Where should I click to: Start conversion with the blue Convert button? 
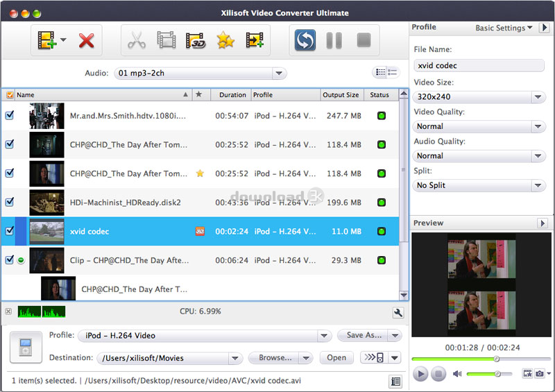[x=305, y=40]
